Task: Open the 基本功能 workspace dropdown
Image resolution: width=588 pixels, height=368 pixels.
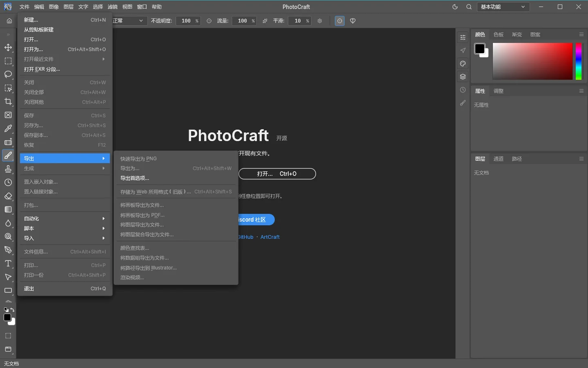Action: coord(503,7)
